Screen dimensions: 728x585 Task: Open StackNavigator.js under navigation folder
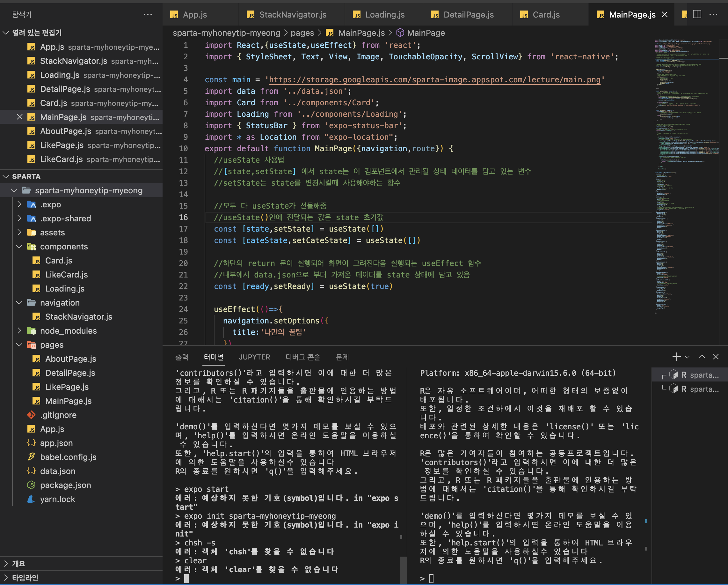click(79, 317)
